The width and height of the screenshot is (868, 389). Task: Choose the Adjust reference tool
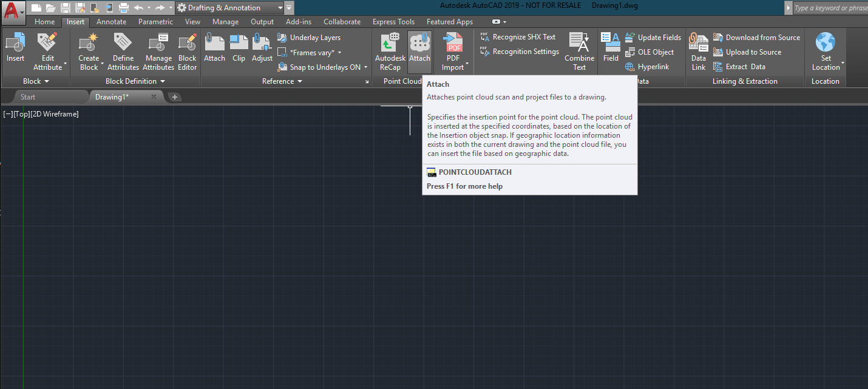pos(262,48)
